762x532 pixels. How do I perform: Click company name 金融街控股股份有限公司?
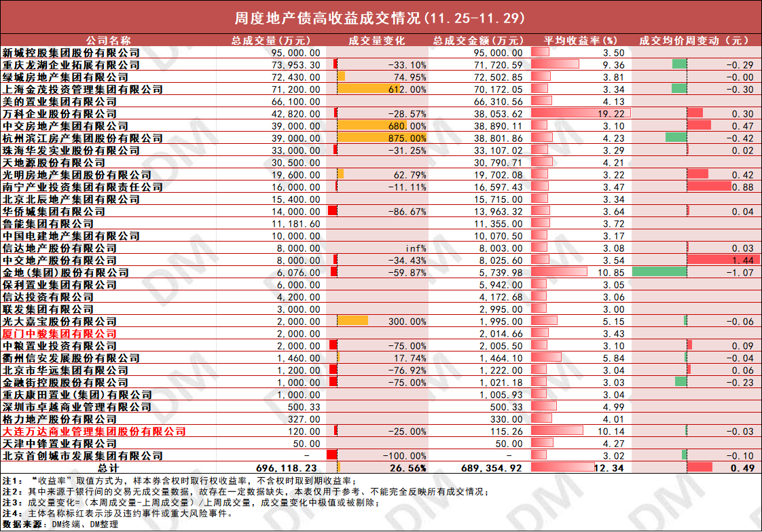65,382
